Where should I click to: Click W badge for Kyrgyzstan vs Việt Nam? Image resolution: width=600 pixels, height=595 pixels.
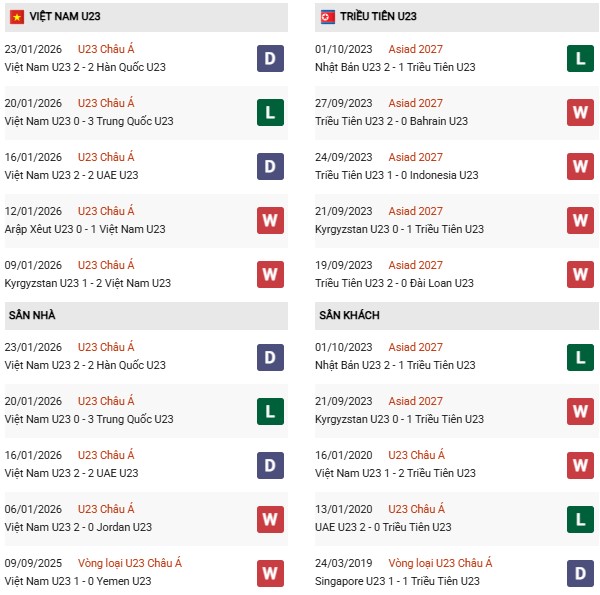coord(270,274)
